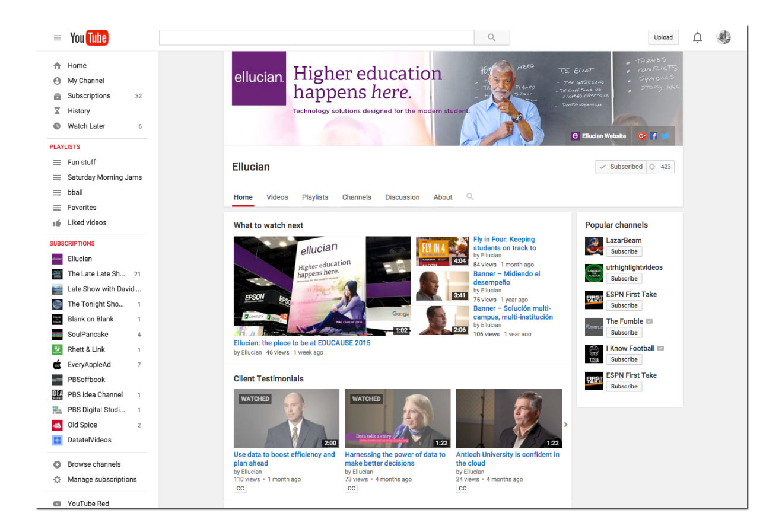Viewport: 782px width, 532px height.
Task: Switch to the Playlists tab
Action: (315, 197)
